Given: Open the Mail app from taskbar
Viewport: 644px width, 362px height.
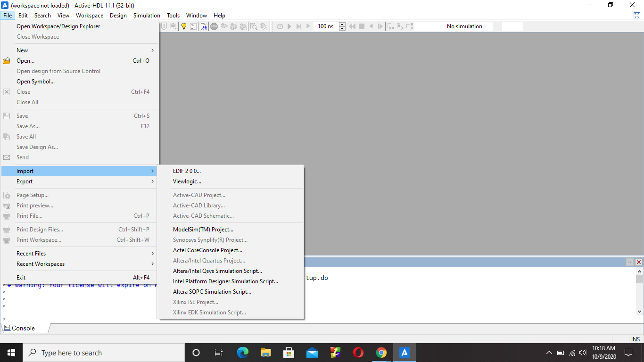Looking at the screenshot, I should click(312, 353).
